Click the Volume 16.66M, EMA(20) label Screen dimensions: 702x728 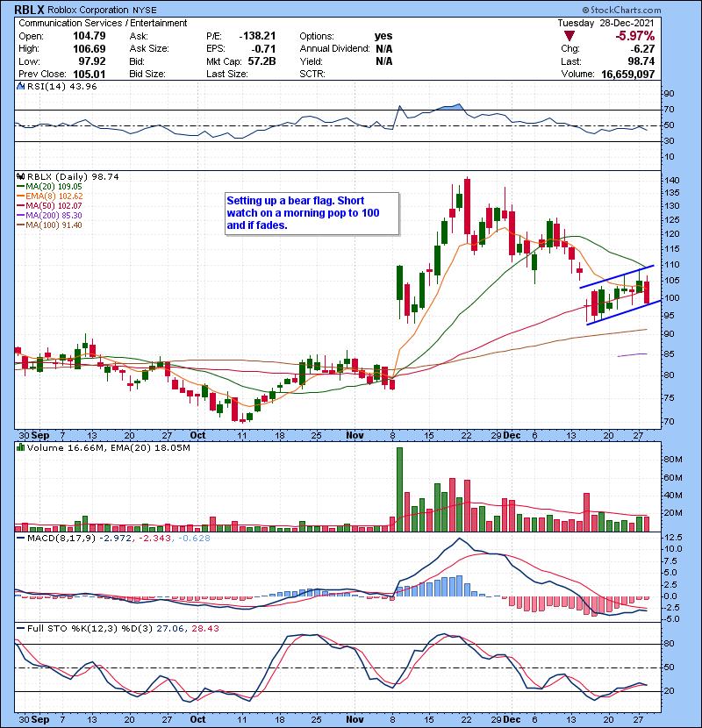(108, 448)
